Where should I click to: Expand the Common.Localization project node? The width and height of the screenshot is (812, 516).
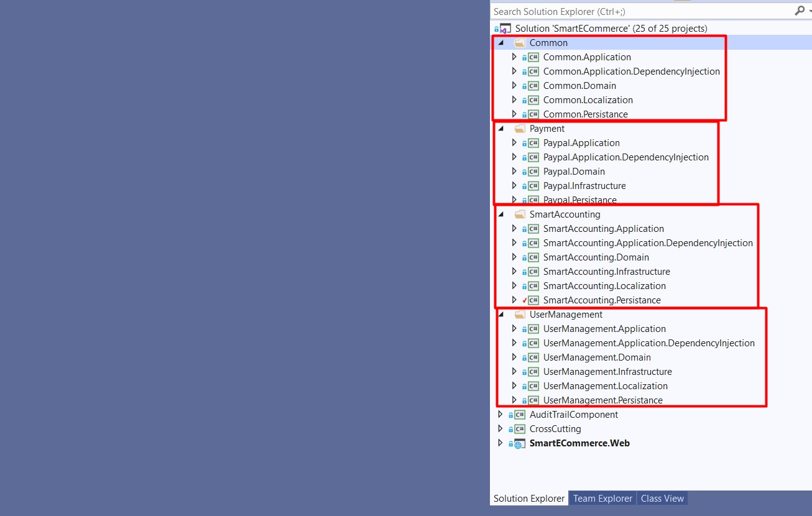514,100
